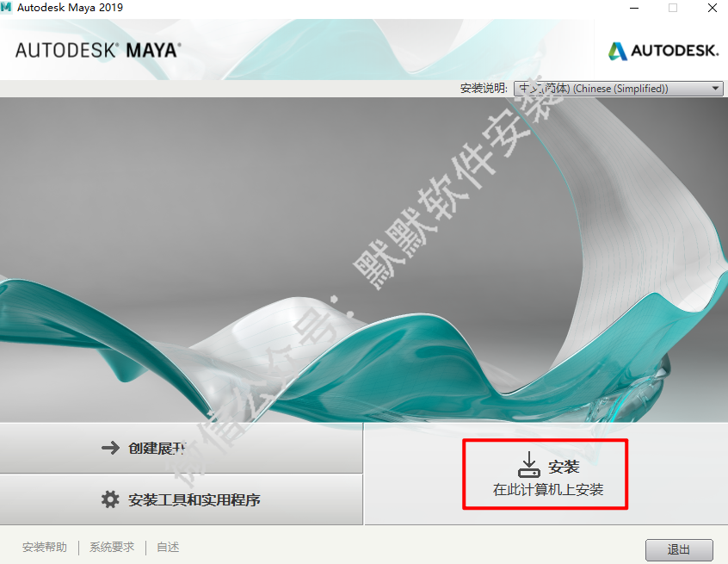Click the 退出 exit button
The width and height of the screenshot is (728, 564).
679,550
